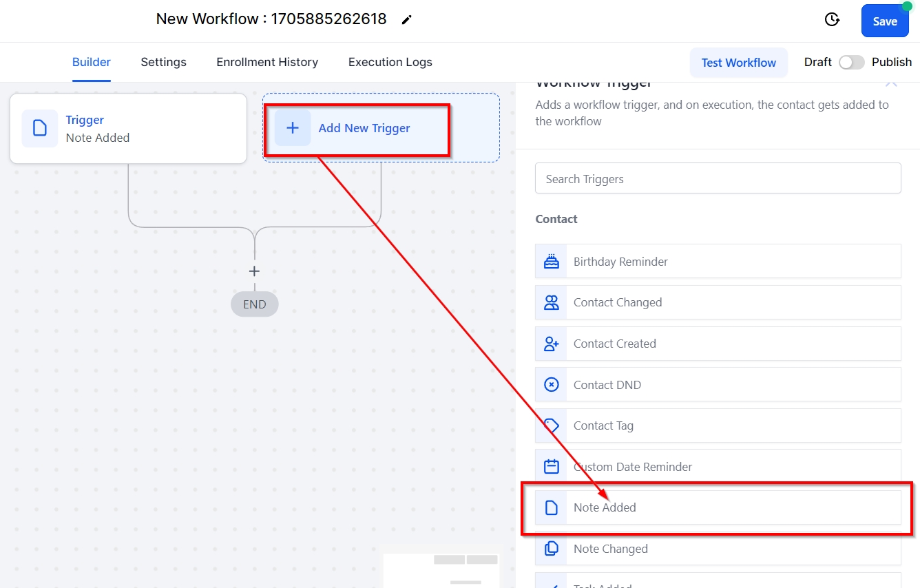The height and width of the screenshot is (588, 920).
Task: Click the pencil icon to rename workflow
Action: point(407,20)
